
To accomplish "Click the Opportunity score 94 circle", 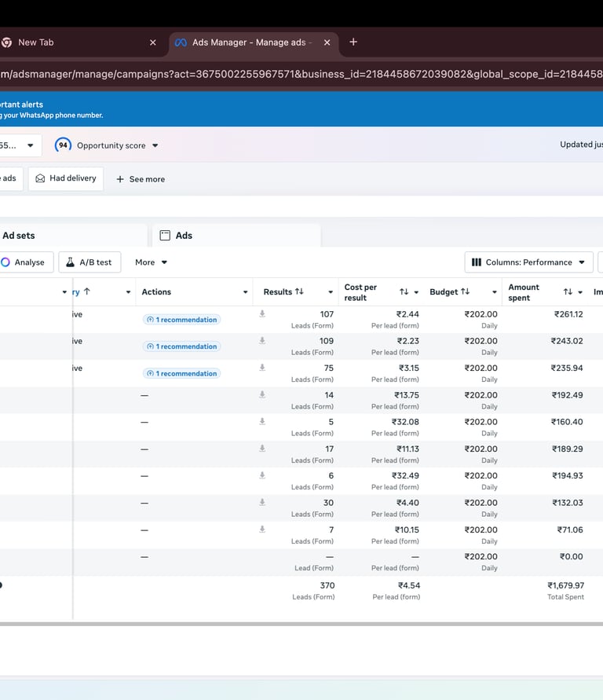I will tap(63, 145).
